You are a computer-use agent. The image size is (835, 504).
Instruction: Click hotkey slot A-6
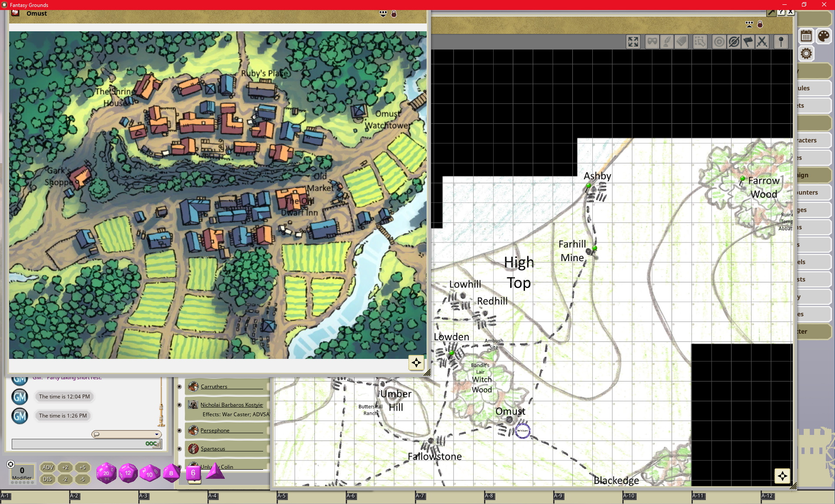pyautogui.click(x=380, y=497)
